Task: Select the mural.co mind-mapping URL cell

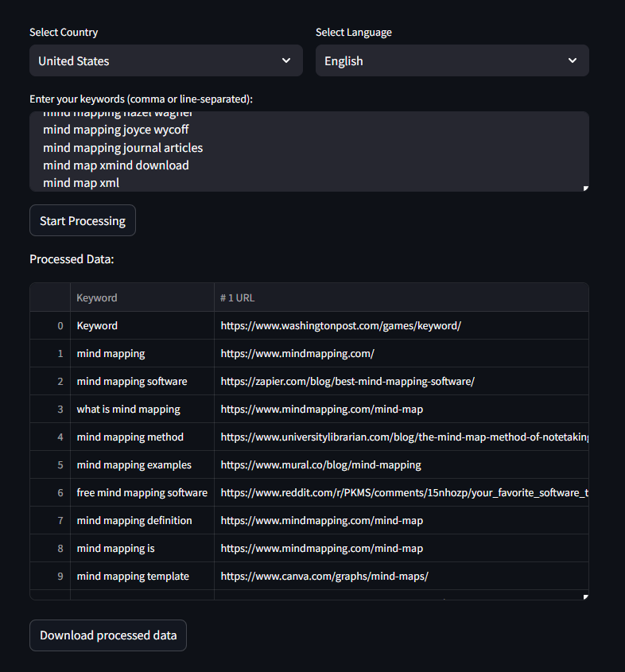Action: pos(320,464)
